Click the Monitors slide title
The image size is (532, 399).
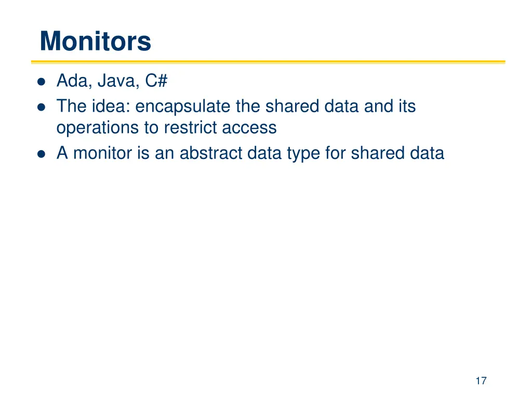[96, 42]
